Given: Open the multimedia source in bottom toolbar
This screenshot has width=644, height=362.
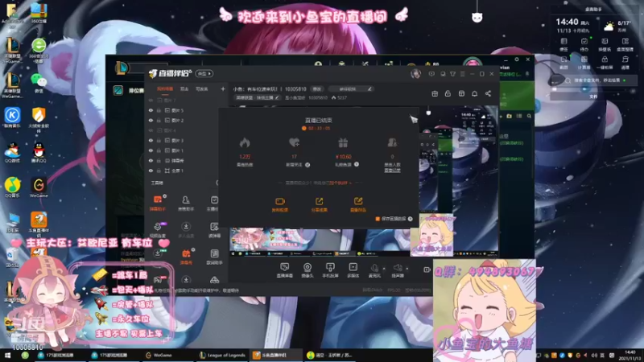Looking at the screenshot, I should (353, 270).
